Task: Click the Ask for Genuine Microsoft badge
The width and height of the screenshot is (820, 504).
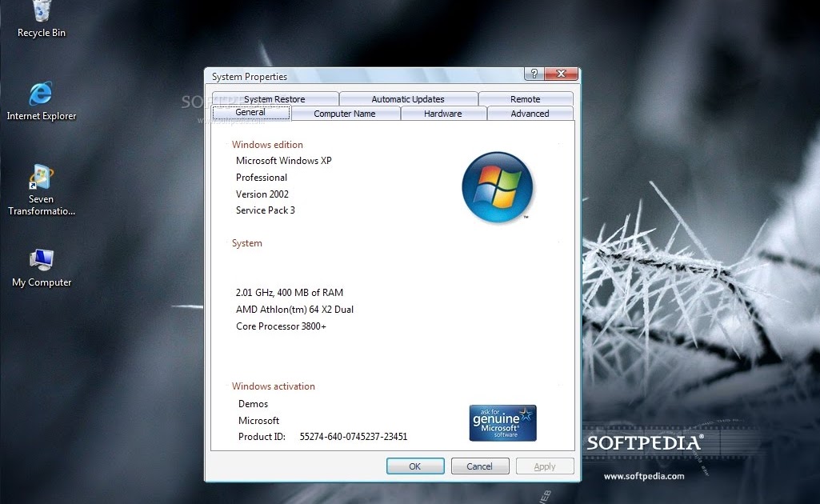Action: (502, 422)
